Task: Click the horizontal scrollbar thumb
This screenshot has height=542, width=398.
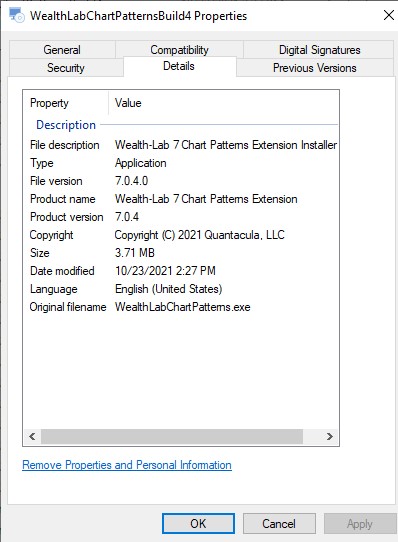Action: [x=172, y=436]
